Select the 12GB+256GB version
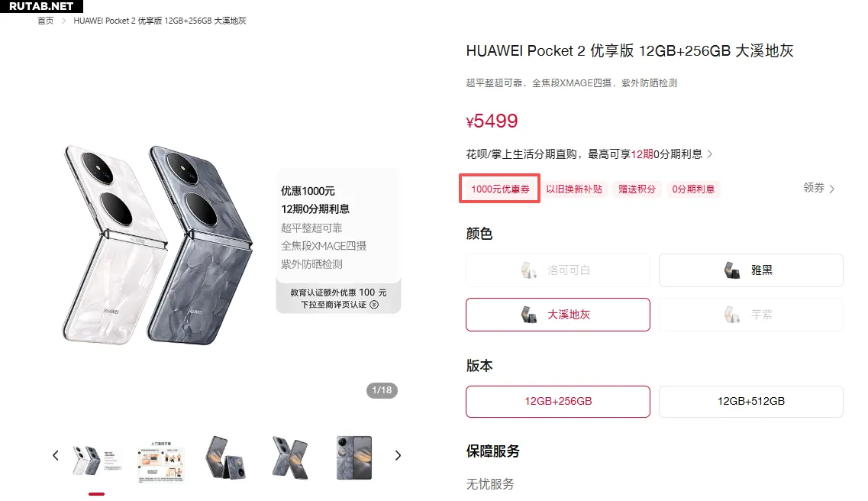Viewport: 868px width, 501px height. pyautogui.click(x=558, y=402)
